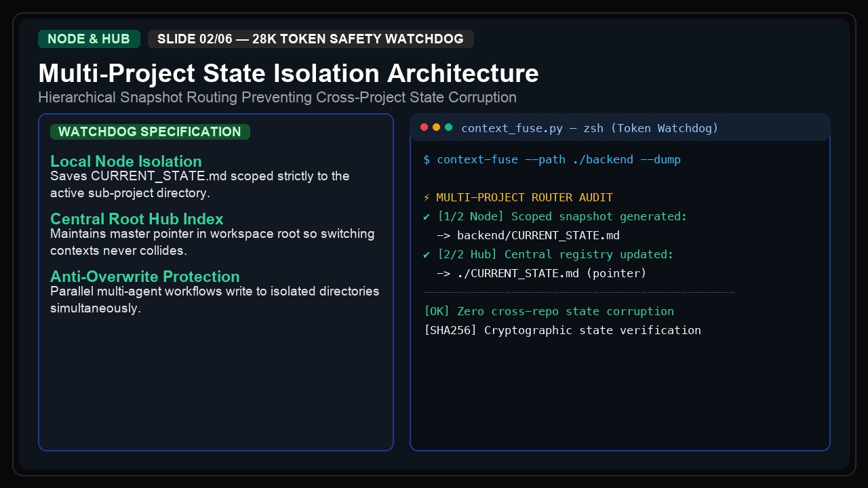Click the terminal title context_fuse.py – zsh

589,128
